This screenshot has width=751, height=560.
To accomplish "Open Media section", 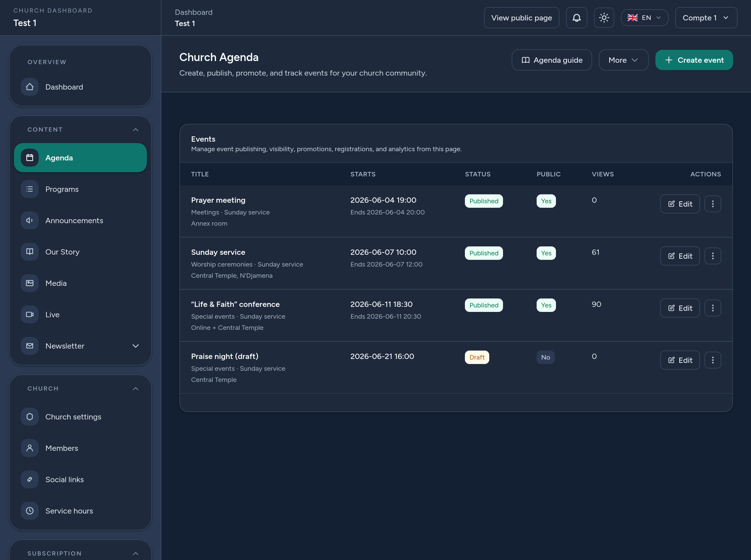I will 80,283.
